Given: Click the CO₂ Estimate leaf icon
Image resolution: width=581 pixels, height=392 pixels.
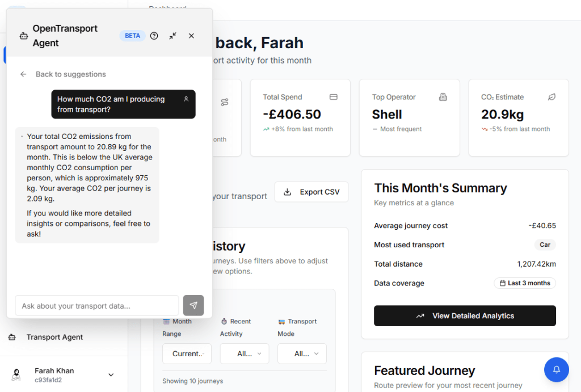Looking at the screenshot, I should [551, 97].
